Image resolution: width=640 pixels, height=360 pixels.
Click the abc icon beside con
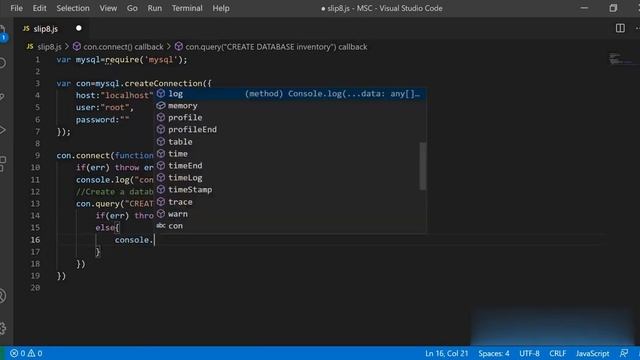point(161,226)
